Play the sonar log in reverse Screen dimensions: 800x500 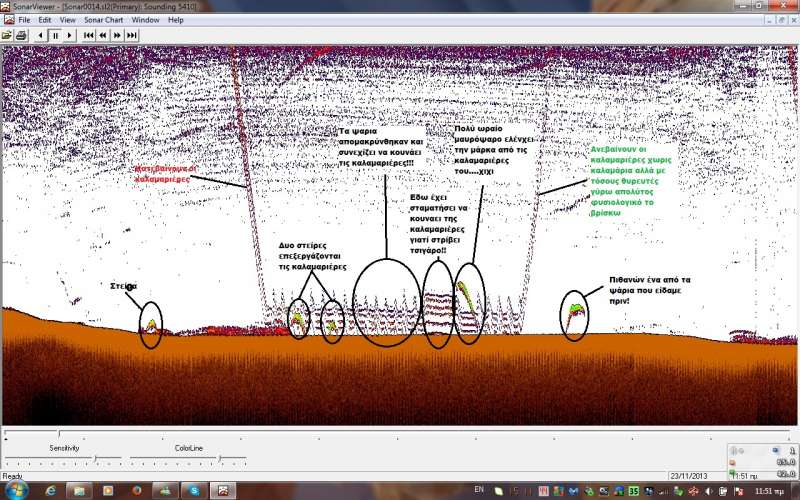pos(41,35)
